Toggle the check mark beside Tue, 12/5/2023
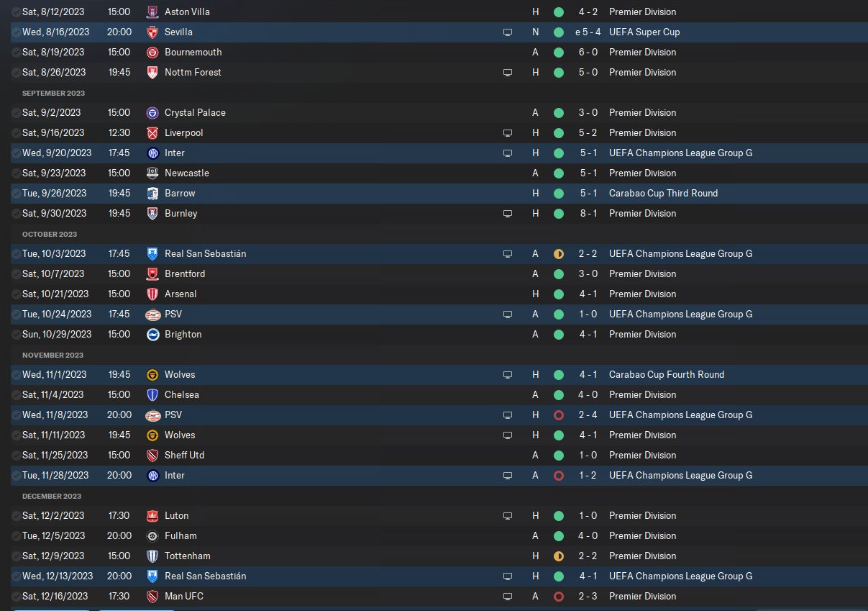Viewport: 868px width, 611px height. (16, 536)
